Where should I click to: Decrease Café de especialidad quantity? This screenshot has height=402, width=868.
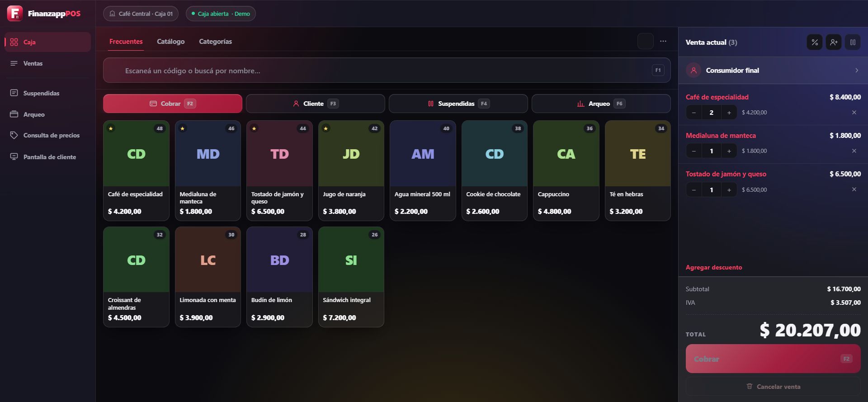point(694,113)
